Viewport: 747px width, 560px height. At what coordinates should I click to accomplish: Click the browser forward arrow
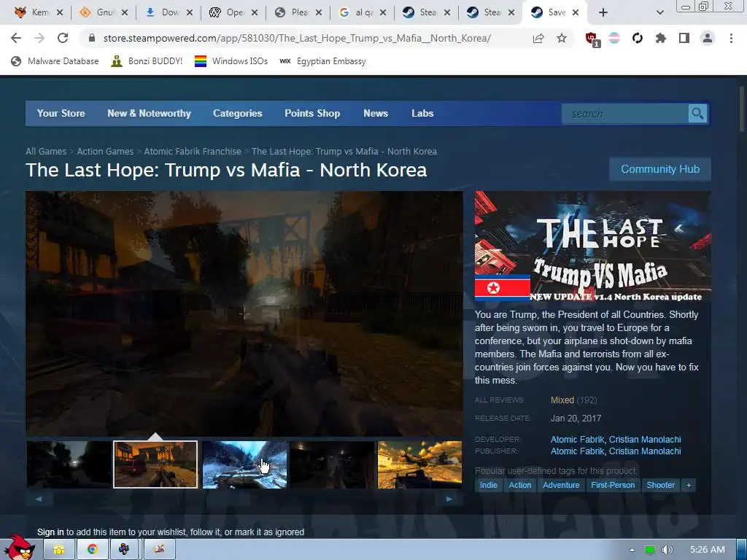39,38
